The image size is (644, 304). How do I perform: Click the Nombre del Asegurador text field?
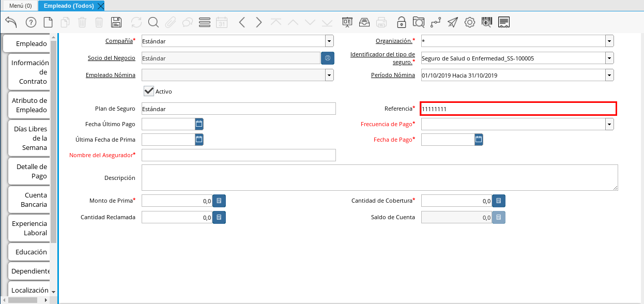(238, 155)
